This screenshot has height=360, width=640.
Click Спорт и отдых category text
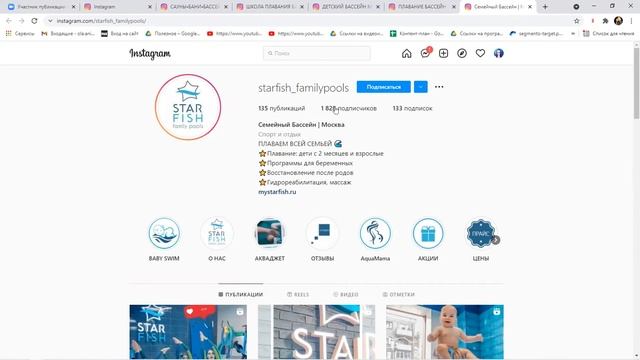click(x=279, y=134)
